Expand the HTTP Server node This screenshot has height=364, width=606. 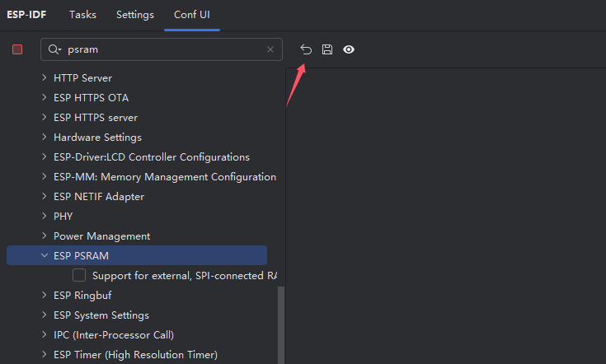(44, 78)
